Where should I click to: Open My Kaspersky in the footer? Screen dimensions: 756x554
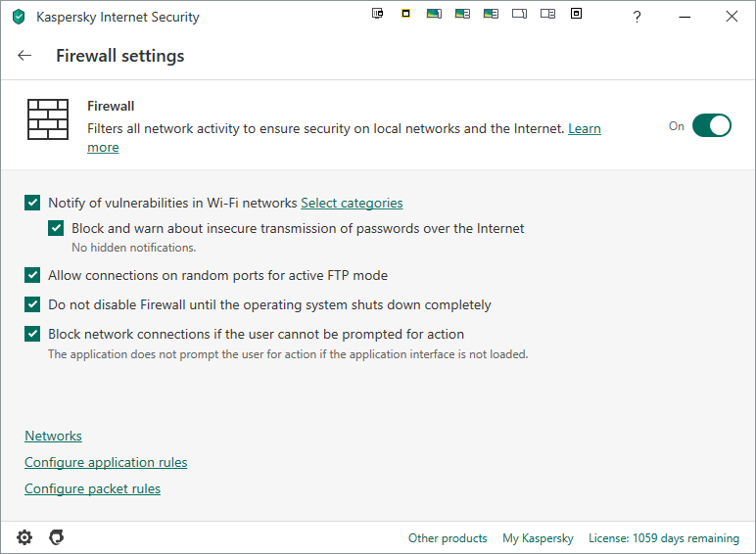coord(538,538)
